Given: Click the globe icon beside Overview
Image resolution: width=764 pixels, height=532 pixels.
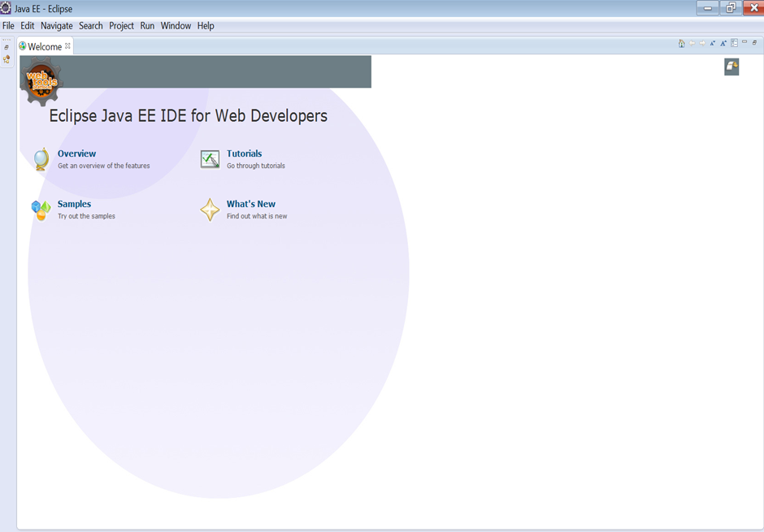Looking at the screenshot, I should coord(41,159).
